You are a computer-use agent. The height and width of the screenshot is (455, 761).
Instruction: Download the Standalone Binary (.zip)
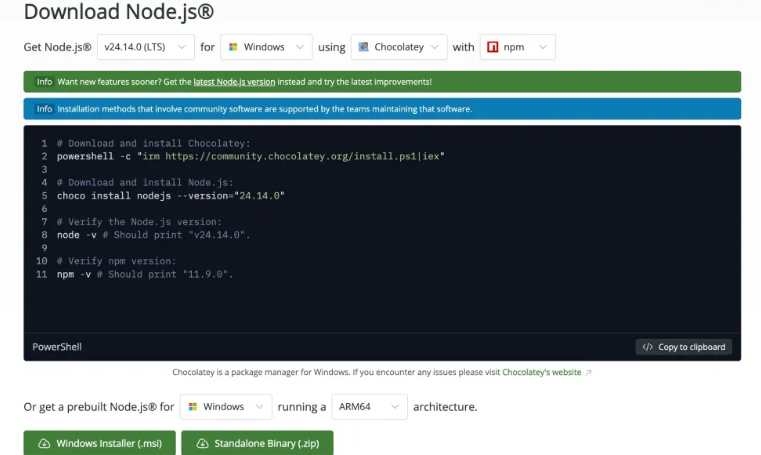coord(257,443)
